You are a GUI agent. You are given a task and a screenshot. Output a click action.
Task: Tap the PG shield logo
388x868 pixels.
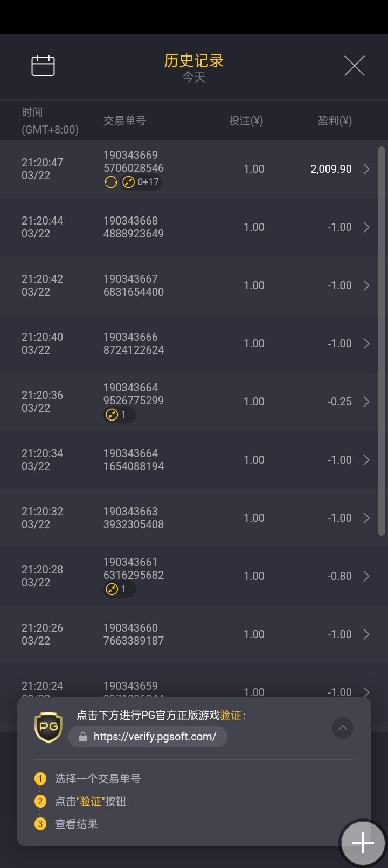coord(48,727)
